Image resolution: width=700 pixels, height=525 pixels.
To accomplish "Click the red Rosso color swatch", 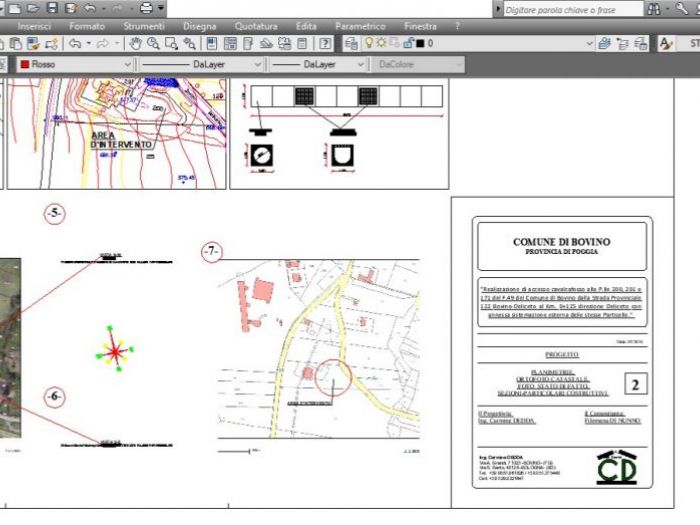I will click(x=25, y=64).
